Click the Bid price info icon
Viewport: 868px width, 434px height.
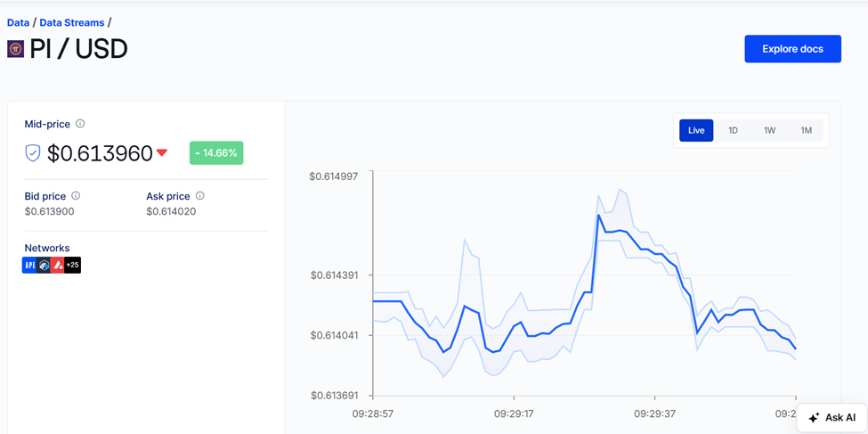76,196
